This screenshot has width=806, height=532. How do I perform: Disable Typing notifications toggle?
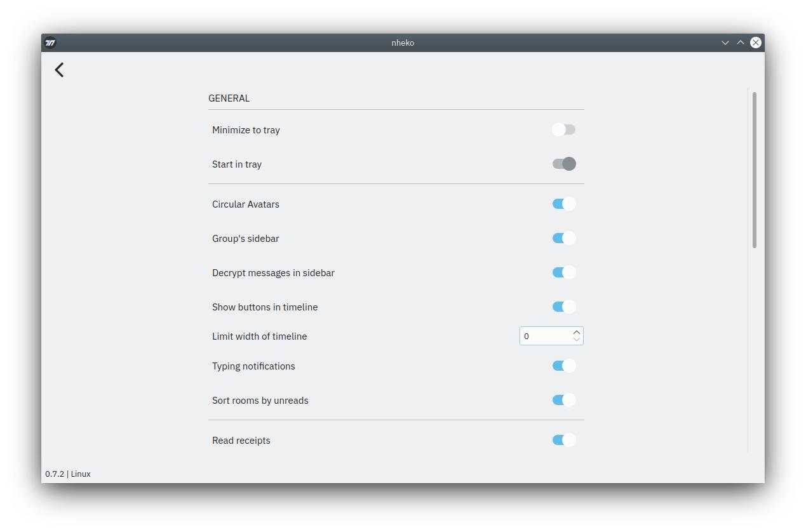pos(563,366)
